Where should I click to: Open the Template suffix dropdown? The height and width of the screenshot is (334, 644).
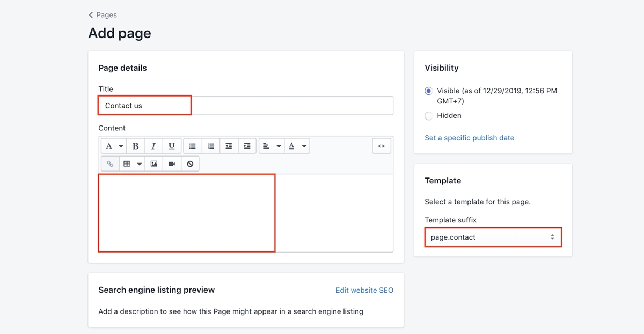(493, 237)
